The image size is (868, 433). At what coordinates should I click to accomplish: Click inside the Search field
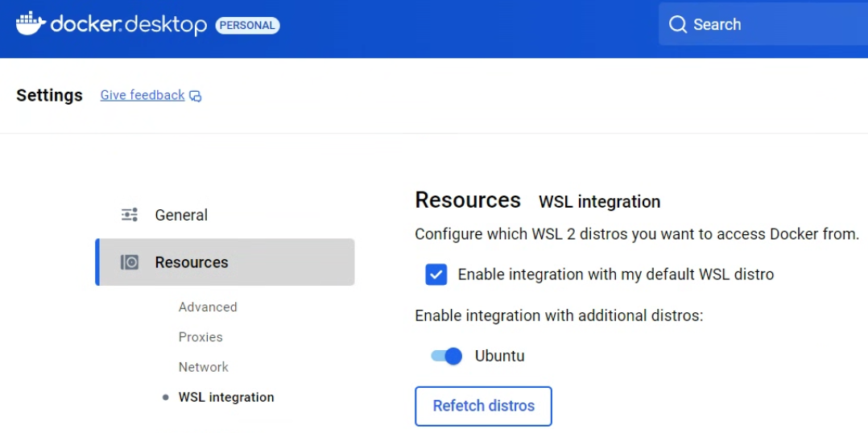coord(763,24)
